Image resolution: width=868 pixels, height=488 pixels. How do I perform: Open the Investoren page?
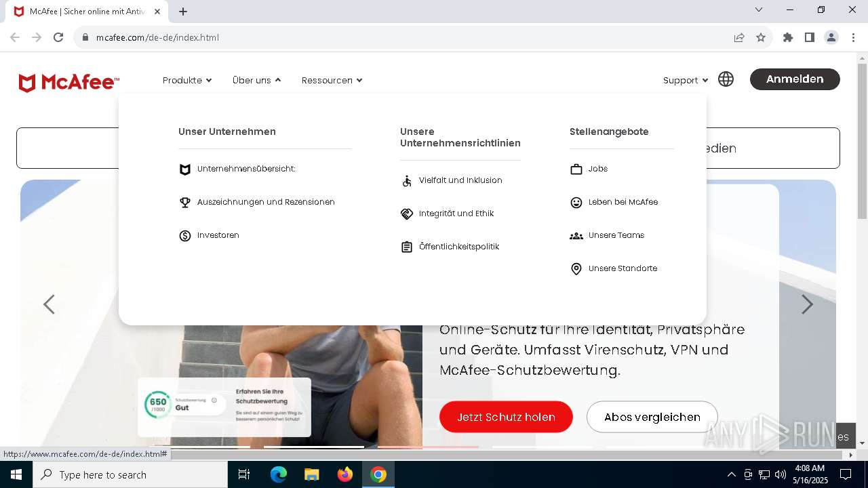[x=218, y=235]
